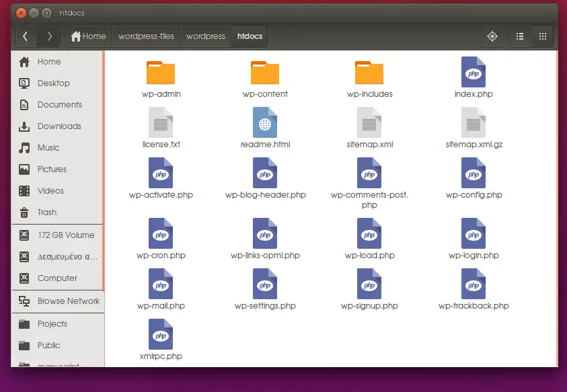The image size is (567, 392).
Task: Click the wordpress breadcrumb segment
Action: click(x=205, y=36)
